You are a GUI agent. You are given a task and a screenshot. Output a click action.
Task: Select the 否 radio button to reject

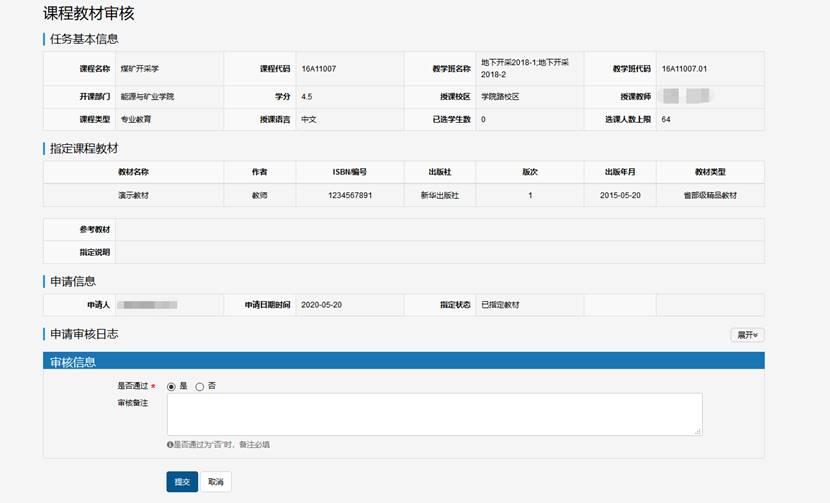[200, 386]
